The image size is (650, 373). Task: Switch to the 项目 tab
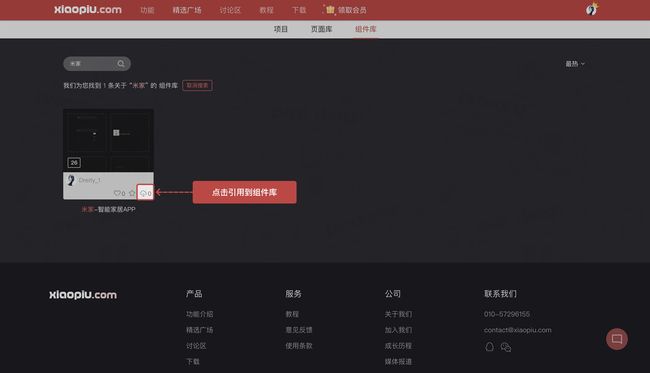(281, 29)
